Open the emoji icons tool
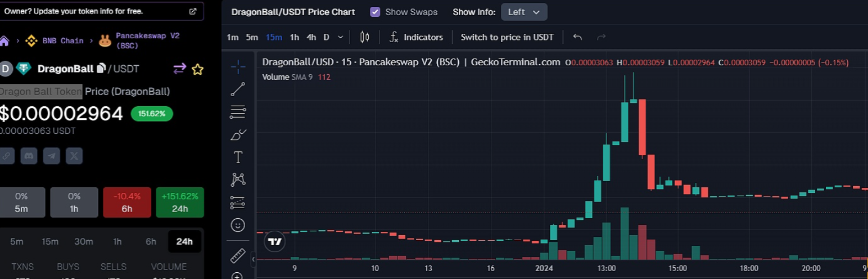 [238, 225]
